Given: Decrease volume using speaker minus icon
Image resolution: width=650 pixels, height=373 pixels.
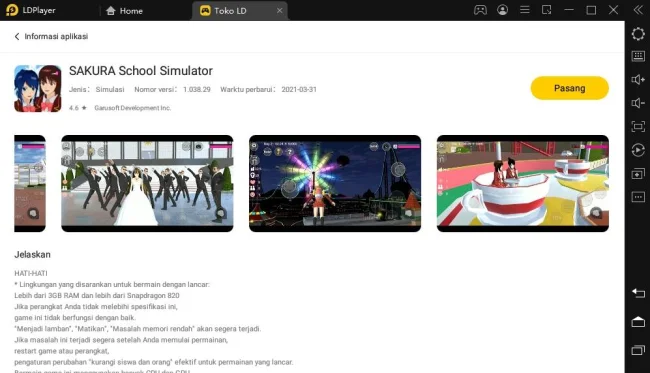Looking at the screenshot, I should click(x=638, y=103).
